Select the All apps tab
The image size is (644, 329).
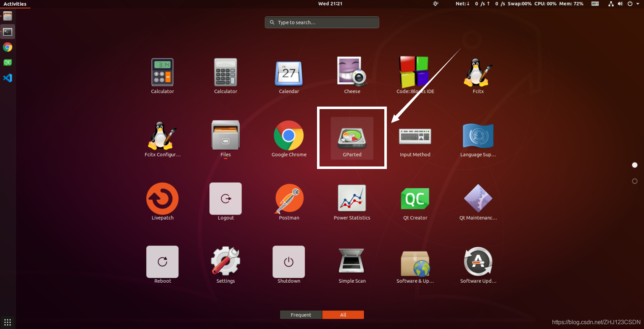(343, 315)
